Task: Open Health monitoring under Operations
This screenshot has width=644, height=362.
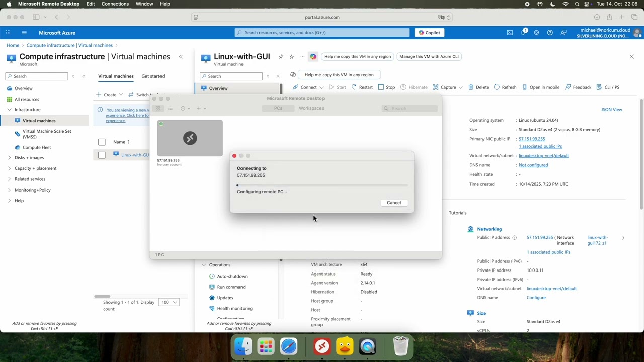Action: pyautogui.click(x=234, y=308)
